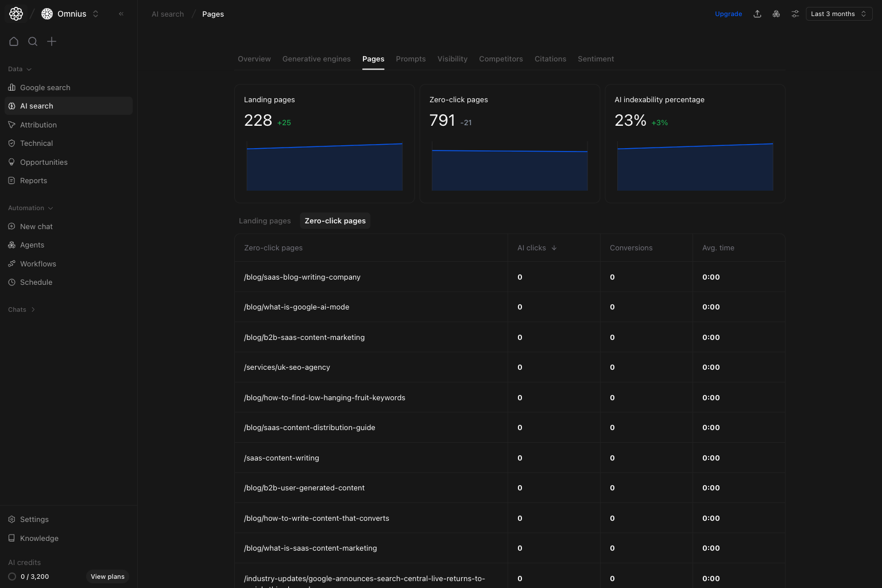882x588 pixels.
Task: Select the Attribution sidebar item
Action: coord(38,125)
